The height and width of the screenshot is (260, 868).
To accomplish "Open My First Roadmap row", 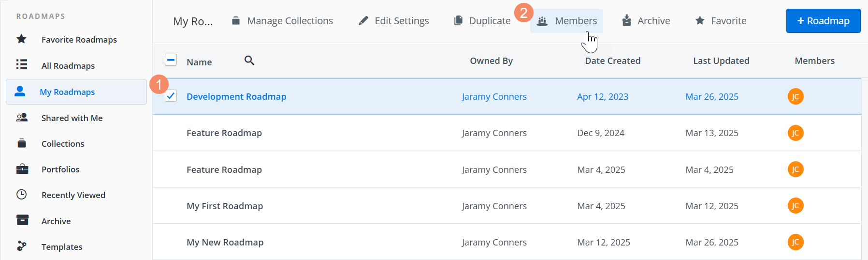I will 225,206.
